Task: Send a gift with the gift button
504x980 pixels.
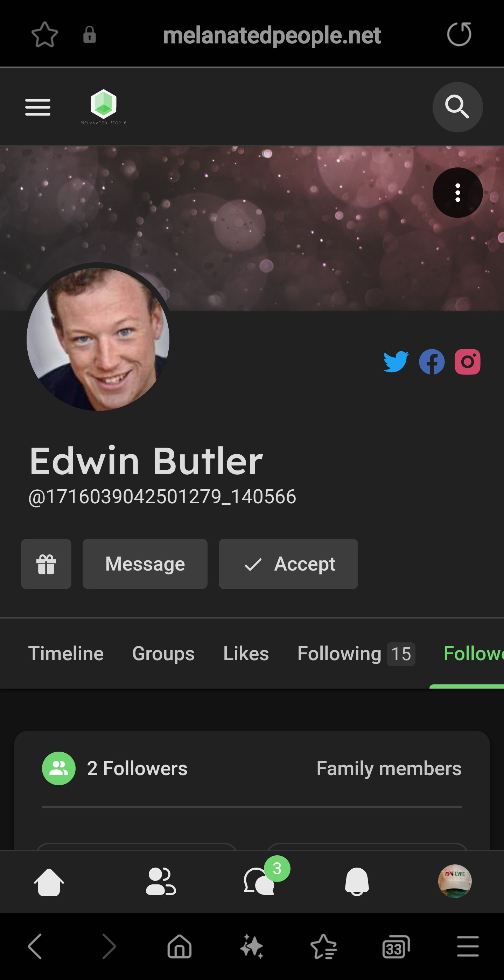Action: (x=46, y=564)
